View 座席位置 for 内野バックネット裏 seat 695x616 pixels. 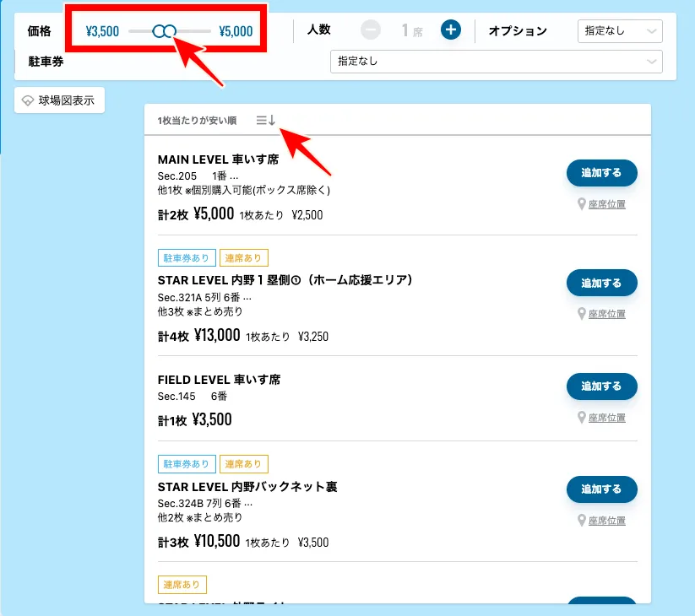pos(606,521)
